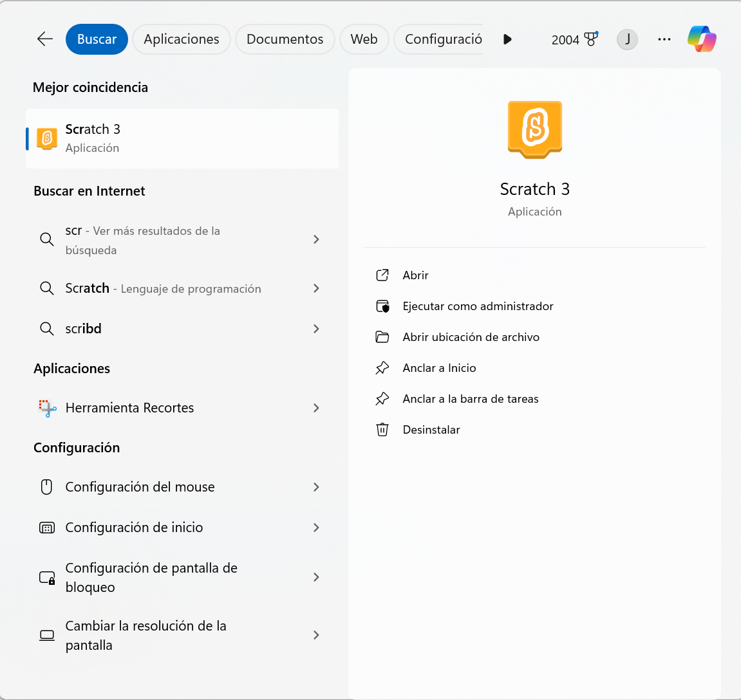Open the Scratch 3 best match result
The image size is (741, 700).
(182, 138)
